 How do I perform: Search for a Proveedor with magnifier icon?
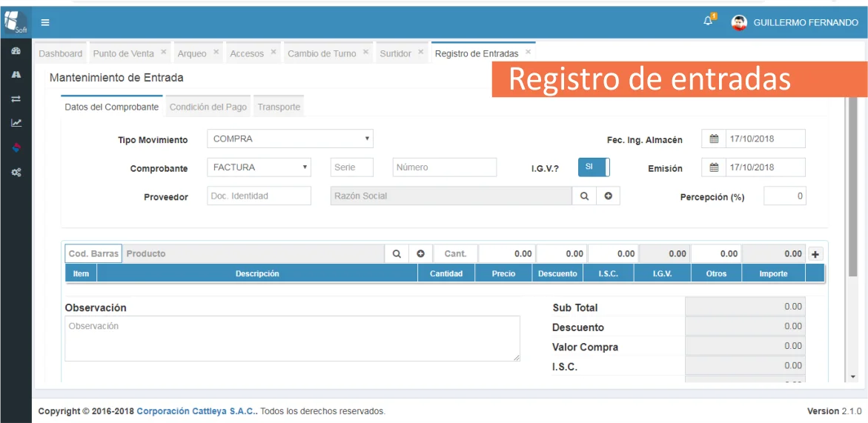coord(584,196)
